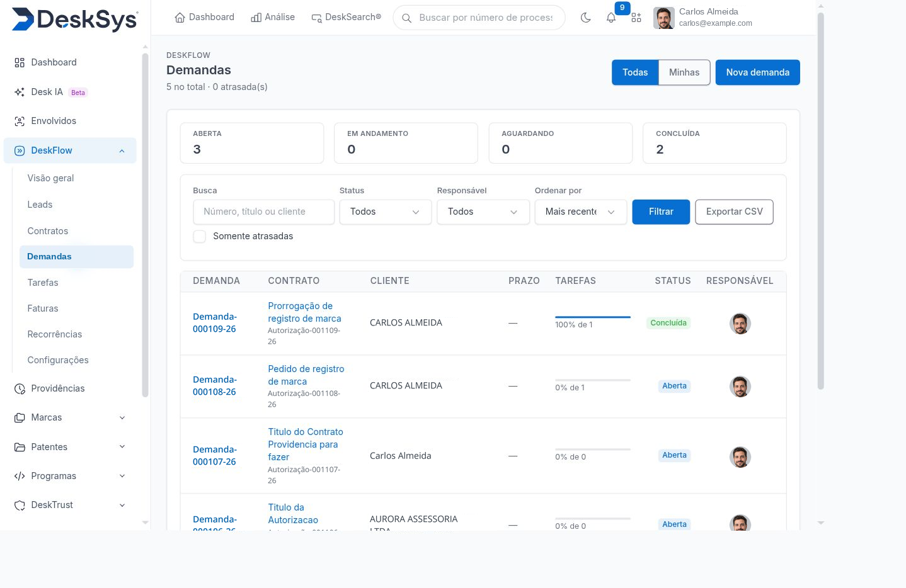
Task: Collapse the DeskFlow sidebar section
Action: click(x=122, y=150)
